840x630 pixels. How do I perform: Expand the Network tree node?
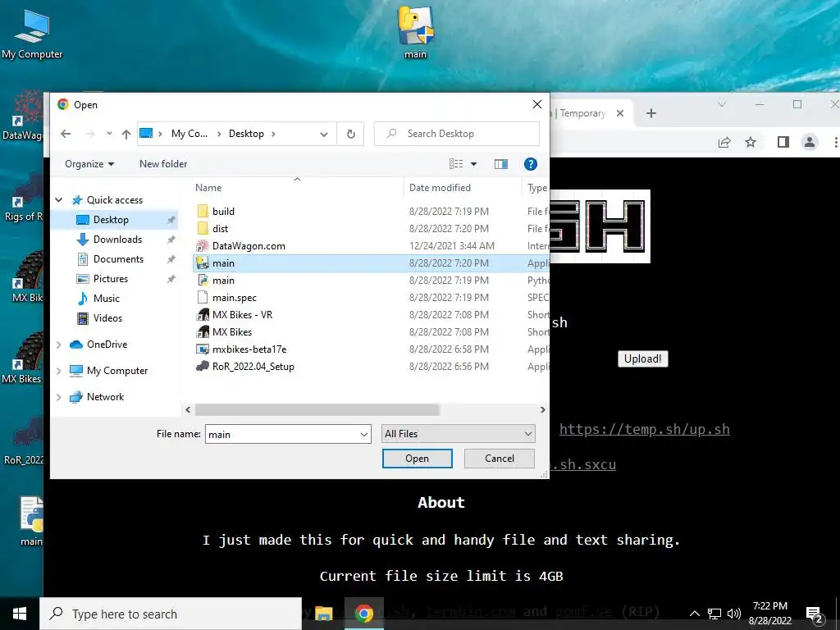pyautogui.click(x=59, y=397)
